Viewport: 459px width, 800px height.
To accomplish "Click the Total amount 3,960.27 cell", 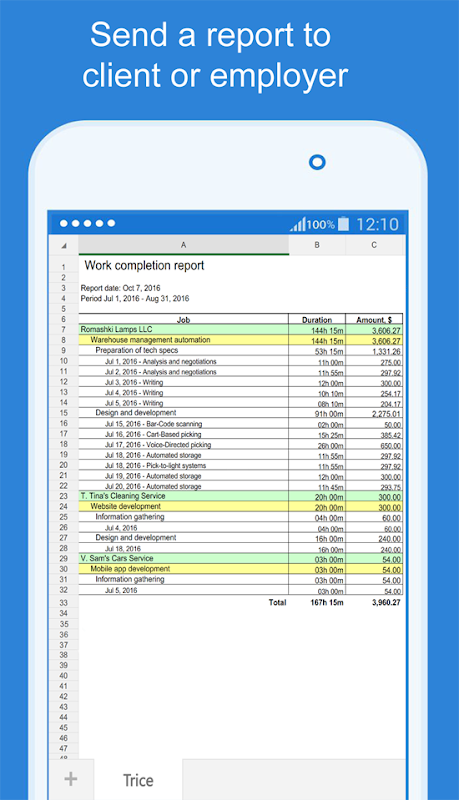I will click(386, 603).
